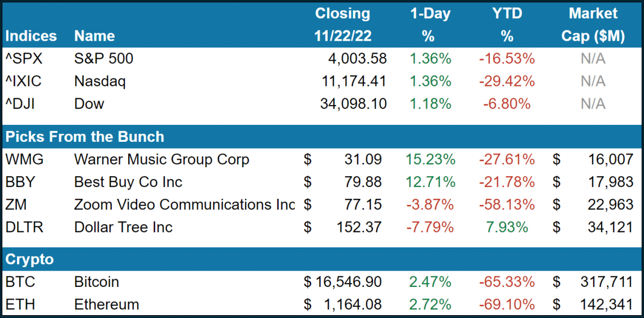
Task: Select the ^IXIC ticker cell
Action: pyautogui.click(x=24, y=81)
